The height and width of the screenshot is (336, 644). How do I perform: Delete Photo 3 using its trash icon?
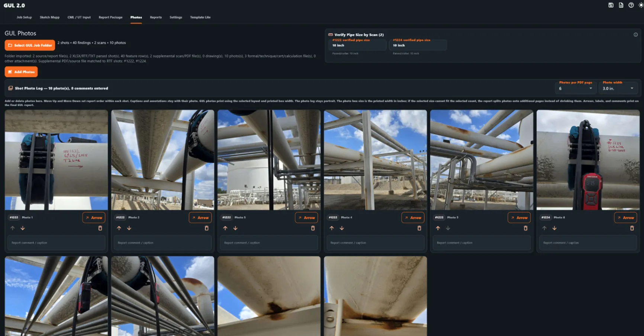pos(313,228)
